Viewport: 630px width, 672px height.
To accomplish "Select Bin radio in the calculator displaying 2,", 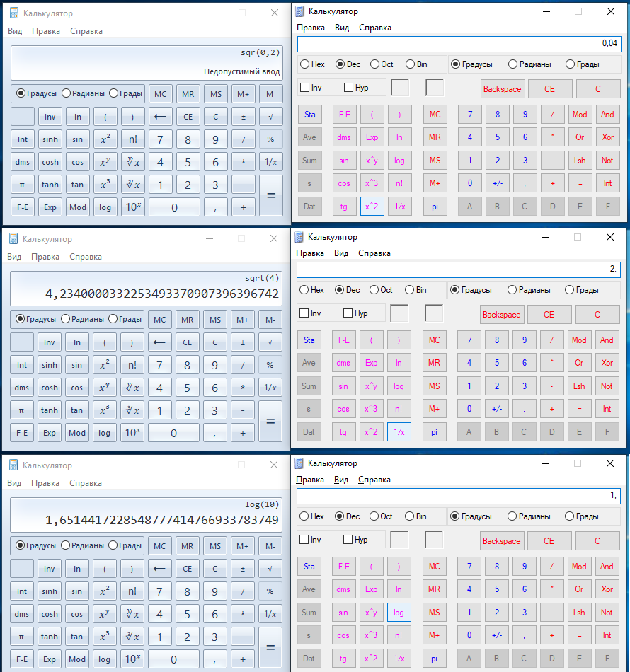I will point(416,290).
